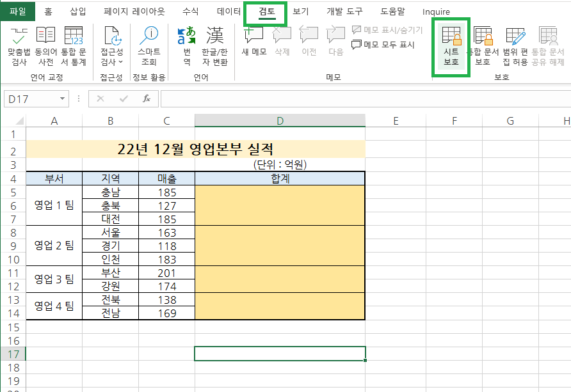Run the 맞춤법 검사 spelling checker
This screenshot has width=571, height=392.
[x=19, y=43]
